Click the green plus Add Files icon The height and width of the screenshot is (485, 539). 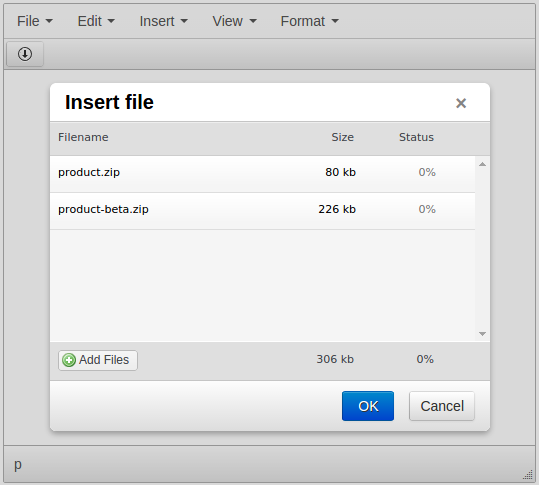(x=69, y=360)
